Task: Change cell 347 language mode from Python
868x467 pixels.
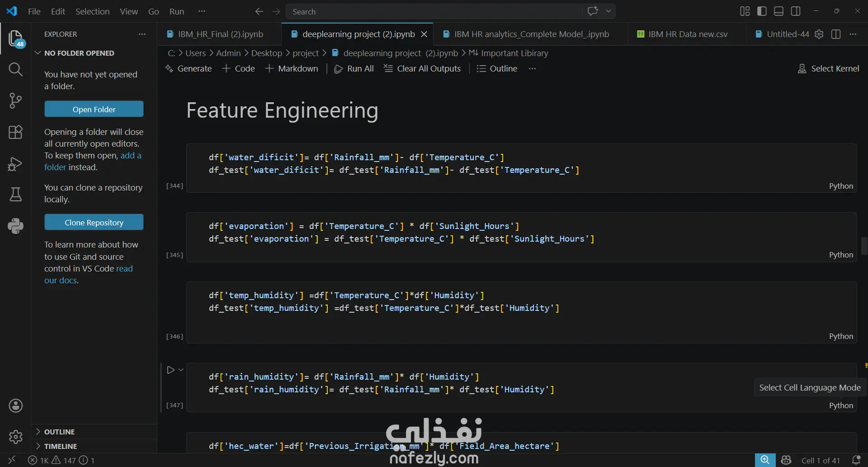Action: pos(841,405)
